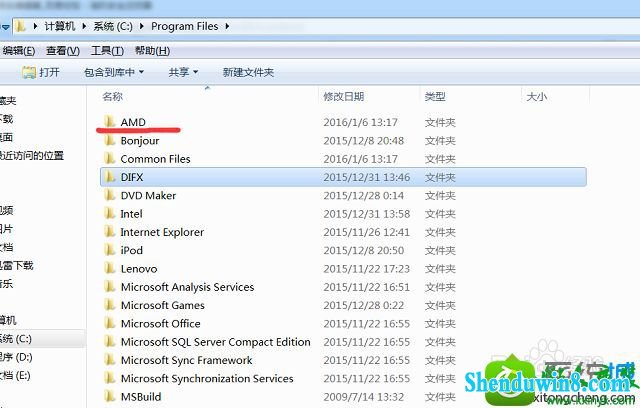The image size is (640, 408).
Task: Open the 查看(V) menu
Action: (x=63, y=51)
